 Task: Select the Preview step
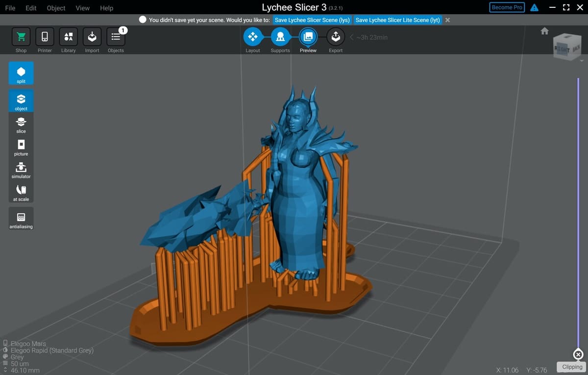(x=308, y=36)
